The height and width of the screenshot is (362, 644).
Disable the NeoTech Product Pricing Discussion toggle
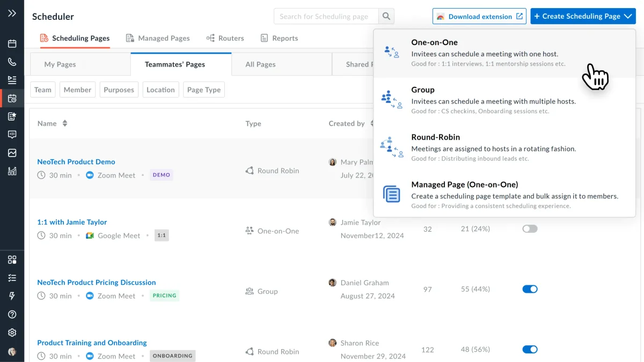[530, 289]
